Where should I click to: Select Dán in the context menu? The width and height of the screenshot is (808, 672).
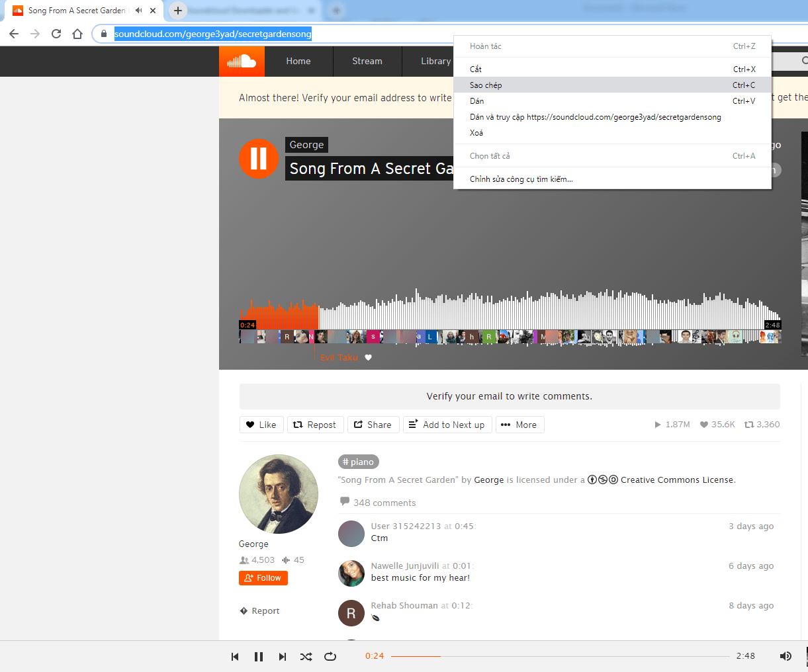613,101
